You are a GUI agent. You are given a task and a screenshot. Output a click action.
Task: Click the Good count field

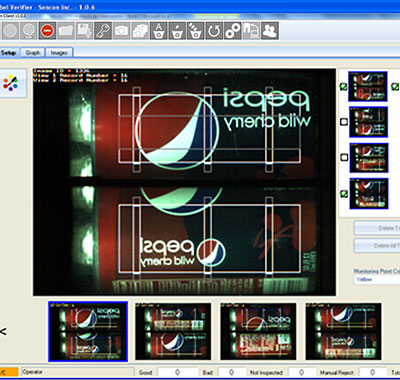click(x=177, y=372)
